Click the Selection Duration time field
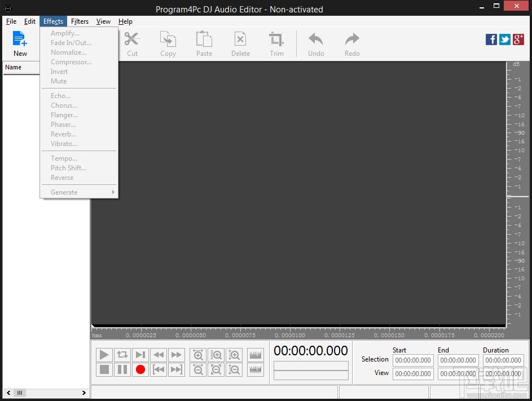The width and height of the screenshot is (532, 401). coord(503,360)
